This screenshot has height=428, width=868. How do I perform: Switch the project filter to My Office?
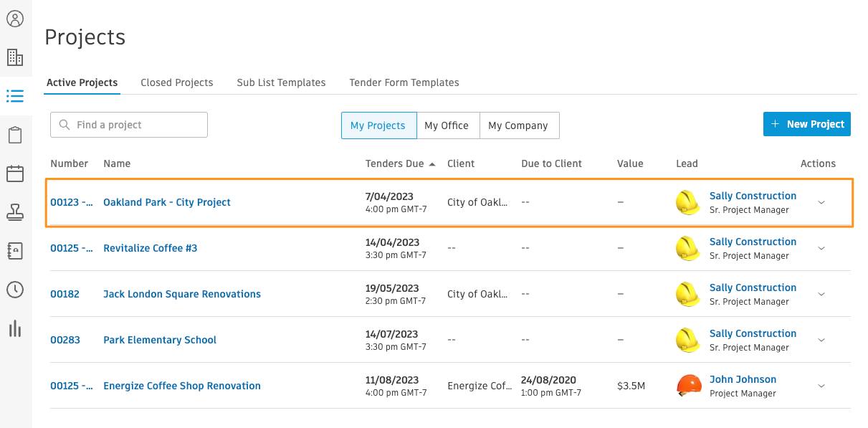446,125
